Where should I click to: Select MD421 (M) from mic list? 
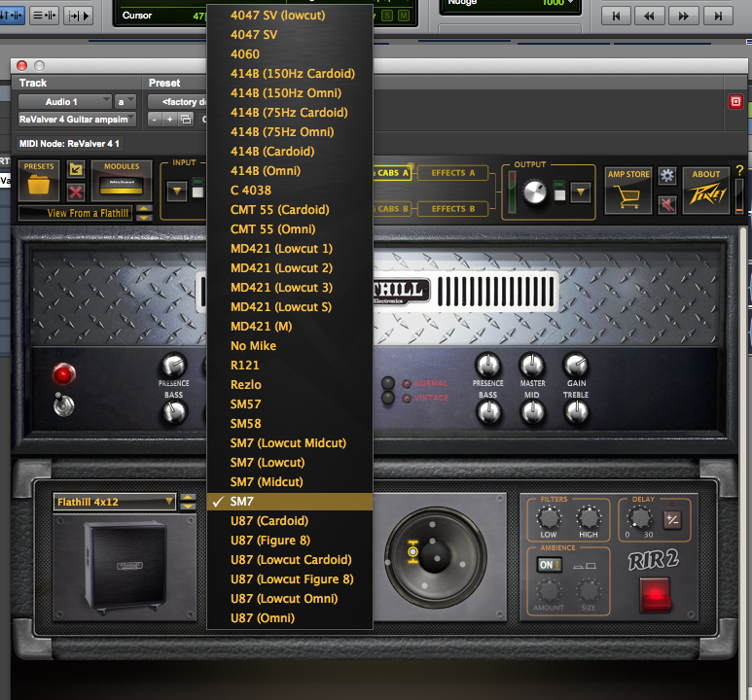[290, 327]
